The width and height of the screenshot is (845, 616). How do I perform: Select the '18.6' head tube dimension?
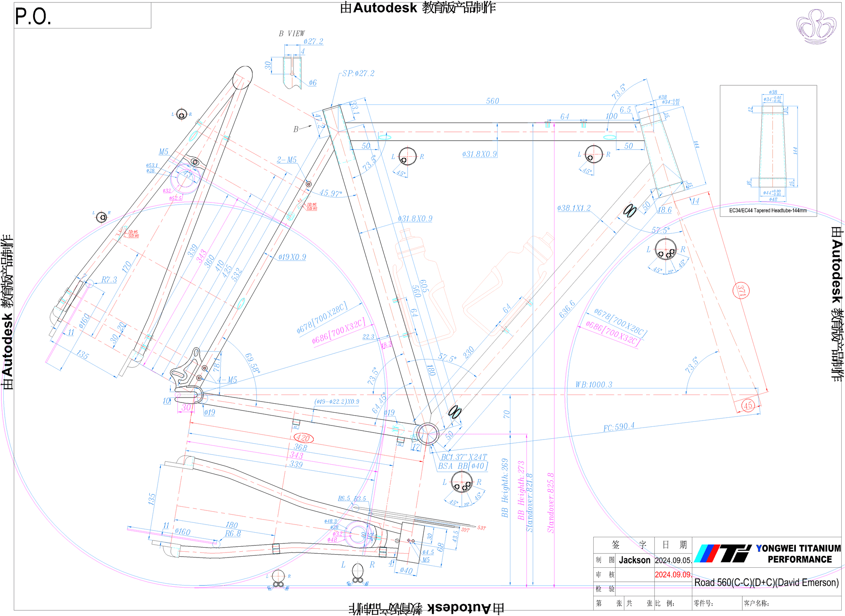(x=664, y=210)
